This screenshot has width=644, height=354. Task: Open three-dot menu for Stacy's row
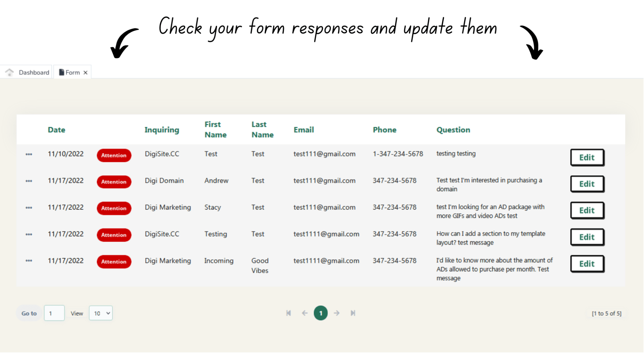coord(29,208)
